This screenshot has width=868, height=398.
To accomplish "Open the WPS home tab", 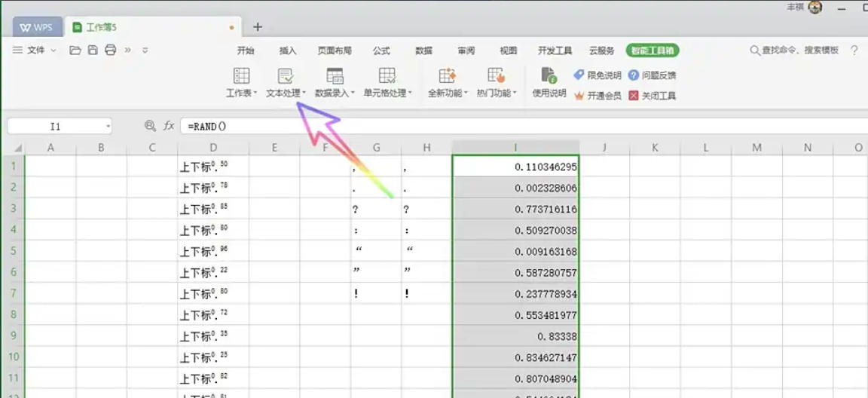I will coord(37,27).
